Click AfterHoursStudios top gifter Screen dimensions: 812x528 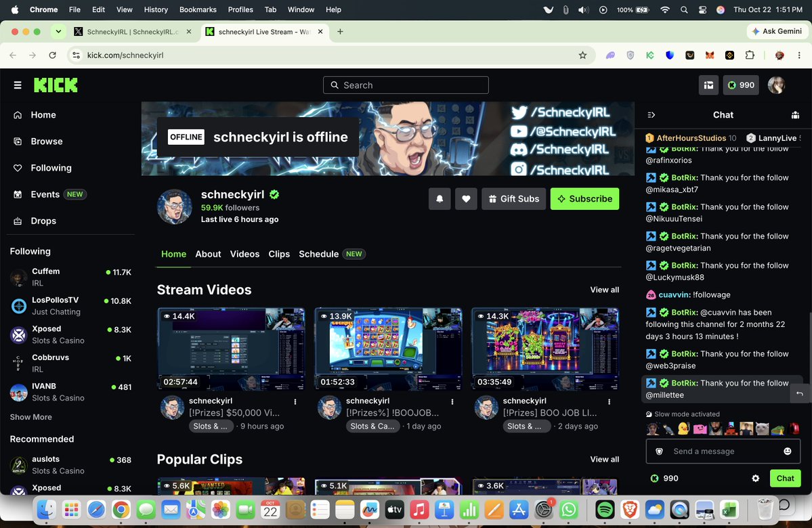pyautogui.click(x=691, y=138)
